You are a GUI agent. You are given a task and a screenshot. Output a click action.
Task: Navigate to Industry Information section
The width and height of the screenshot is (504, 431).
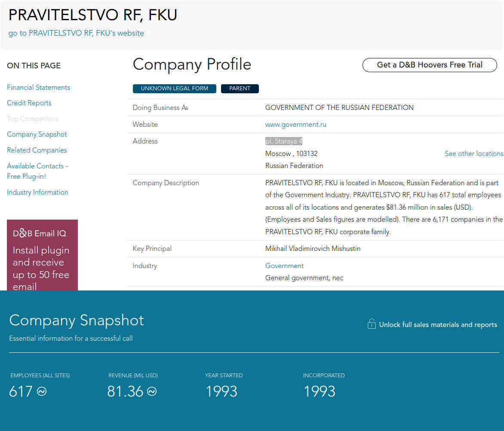pyautogui.click(x=37, y=193)
